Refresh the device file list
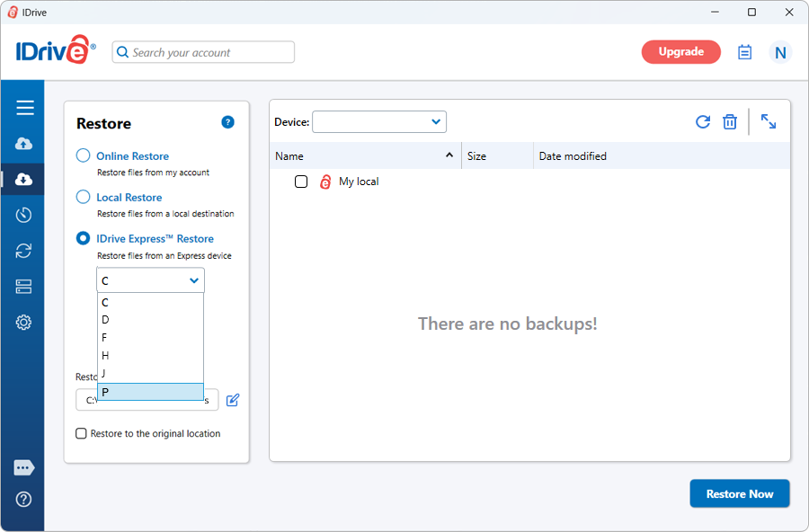 point(702,122)
